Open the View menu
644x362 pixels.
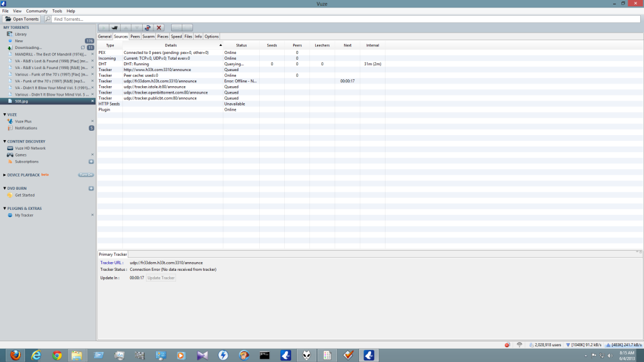point(17,11)
